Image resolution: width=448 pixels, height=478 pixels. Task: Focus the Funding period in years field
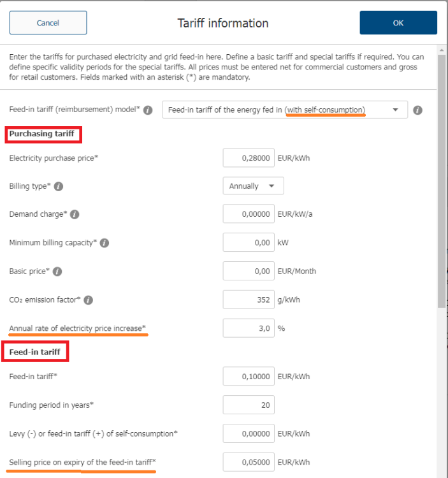(249, 405)
